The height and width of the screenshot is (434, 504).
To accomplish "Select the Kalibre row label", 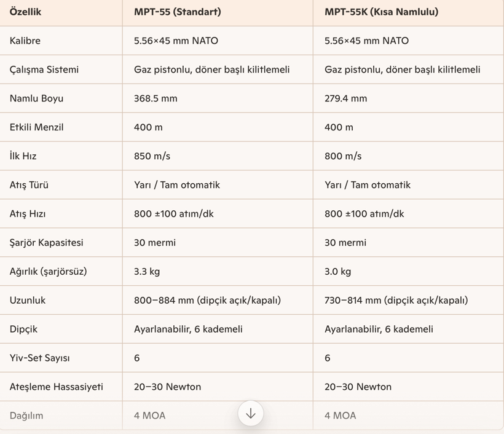I will [25, 41].
